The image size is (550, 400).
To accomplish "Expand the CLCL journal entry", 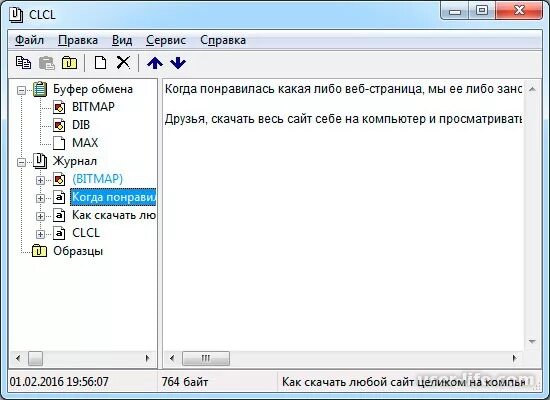I will click(40, 234).
